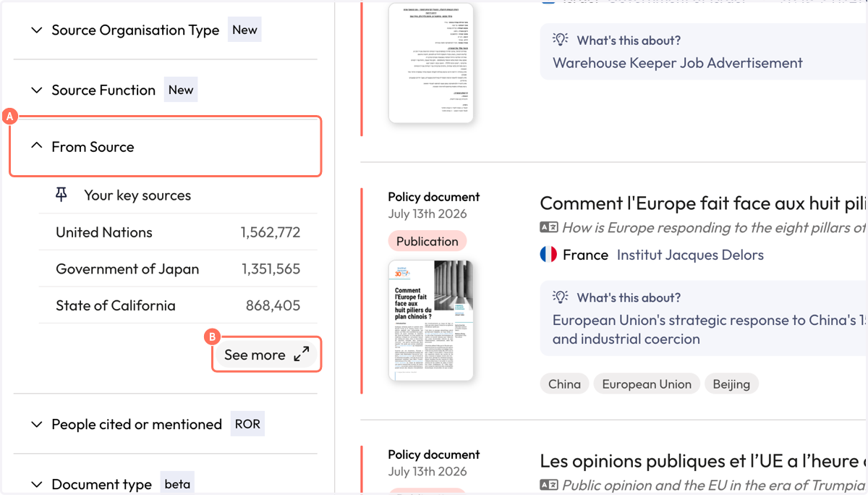Screen dimensions: 868x495
Task: Click the beta badge beside Document type
Action: pyautogui.click(x=177, y=483)
